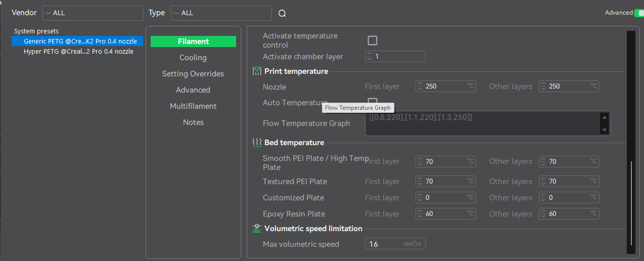Toggle the Advanced mode switch

tap(638, 13)
